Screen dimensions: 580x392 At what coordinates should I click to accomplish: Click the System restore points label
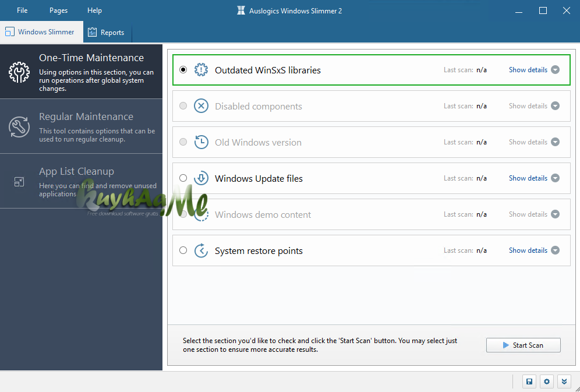259,250
